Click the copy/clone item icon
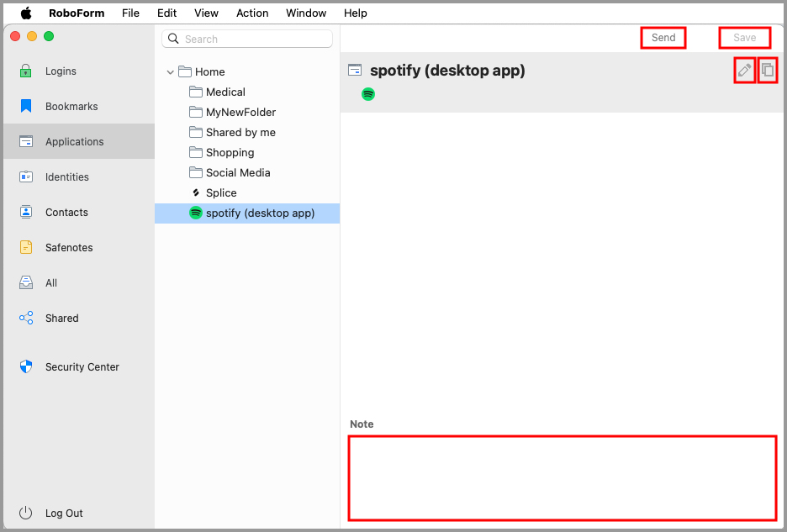 (x=768, y=71)
